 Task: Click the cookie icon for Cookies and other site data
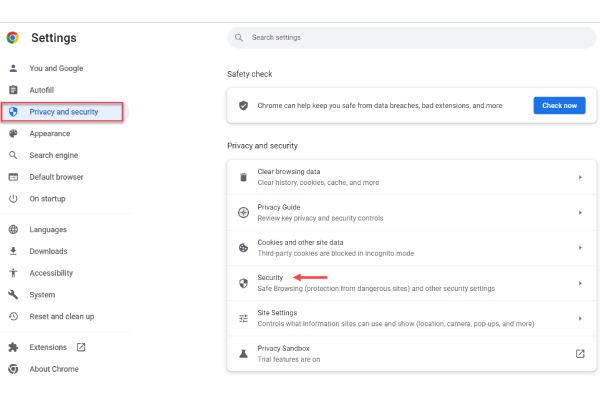coord(243,248)
